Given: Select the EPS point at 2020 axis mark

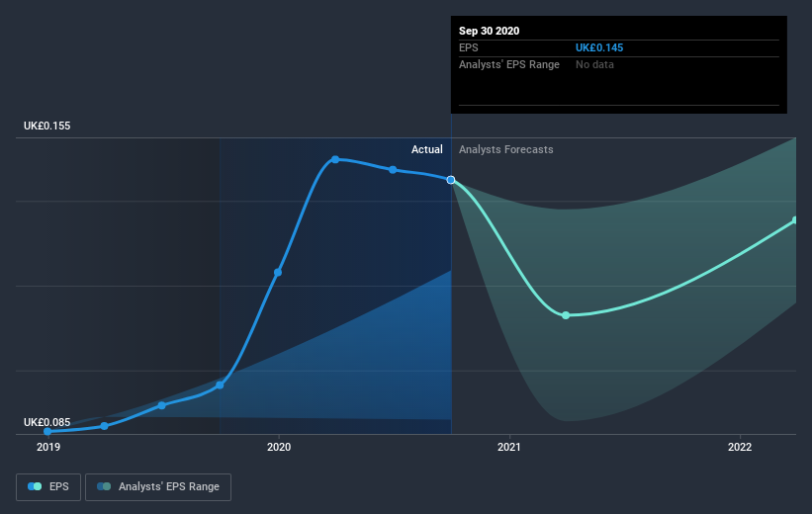Looking at the screenshot, I should 278,272.
